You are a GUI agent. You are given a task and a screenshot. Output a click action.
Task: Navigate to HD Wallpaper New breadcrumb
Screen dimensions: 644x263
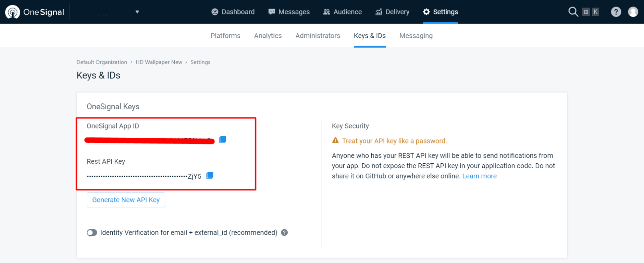[x=159, y=62]
